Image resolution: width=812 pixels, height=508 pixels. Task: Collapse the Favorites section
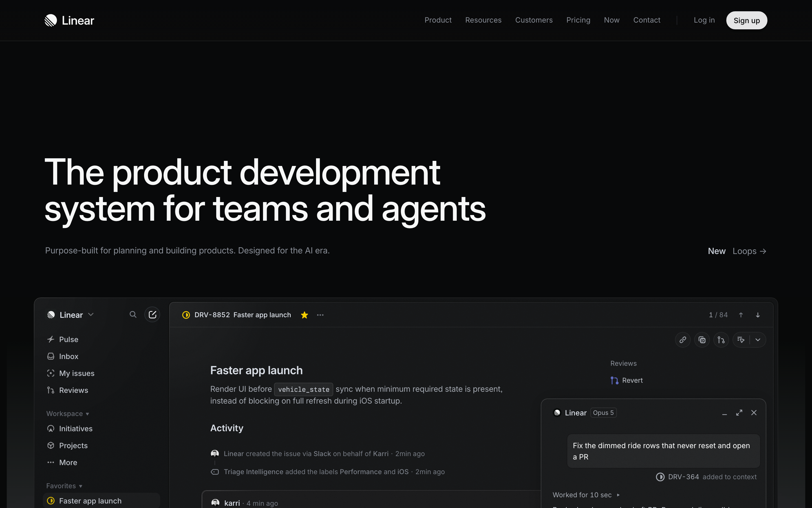point(64,486)
